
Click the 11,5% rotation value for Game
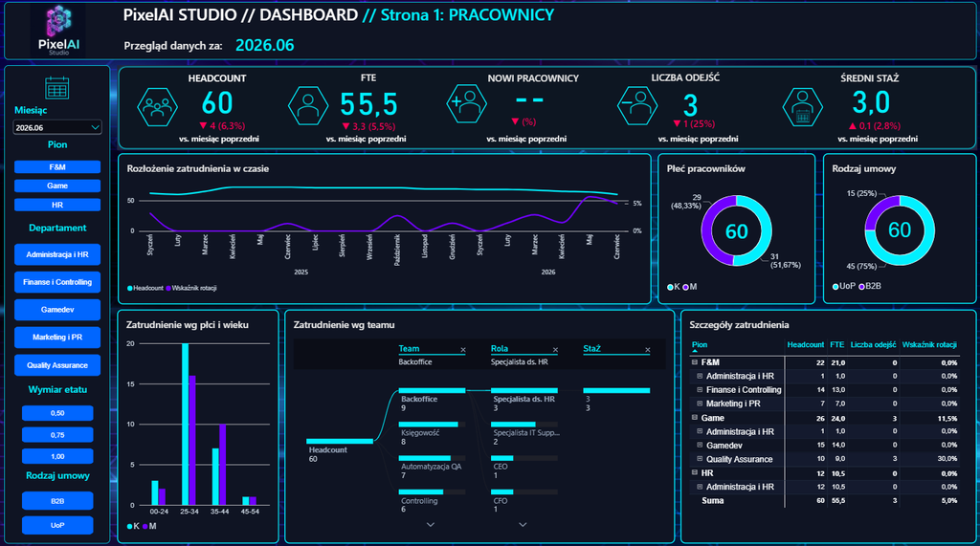click(947, 418)
